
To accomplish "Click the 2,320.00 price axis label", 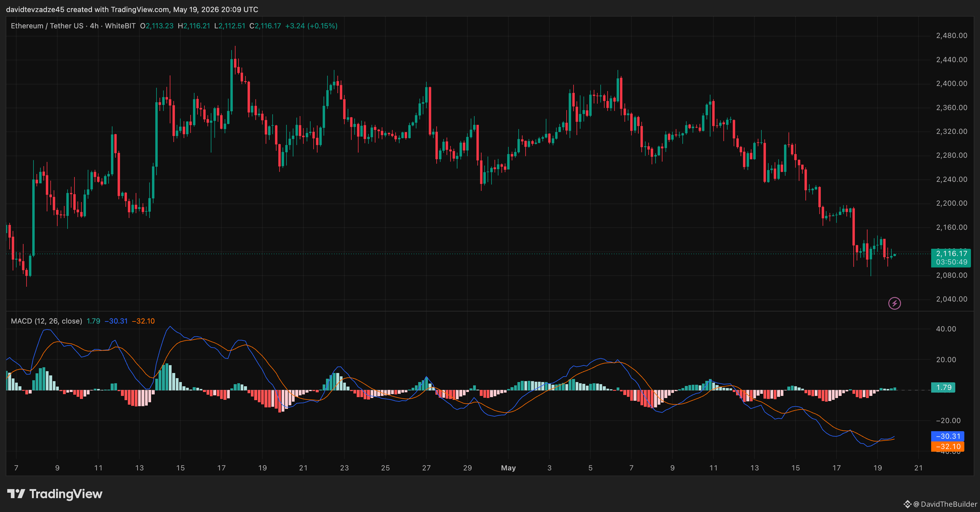I will [951, 131].
